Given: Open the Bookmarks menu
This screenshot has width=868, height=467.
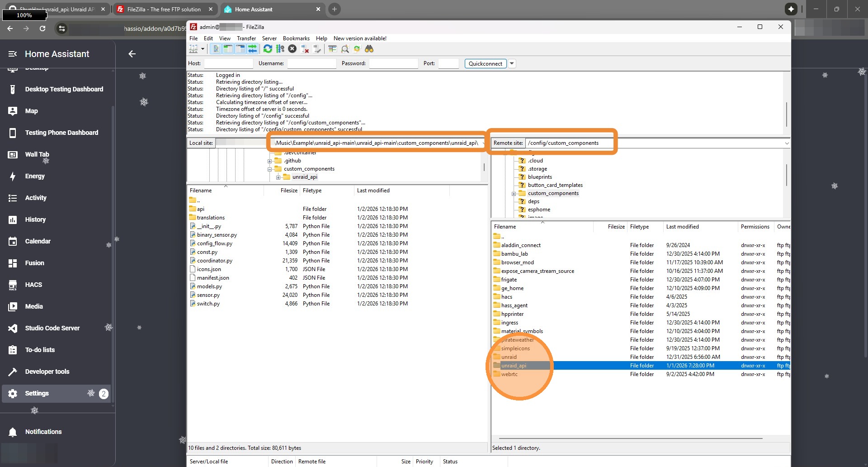Looking at the screenshot, I should tap(296, 38).
